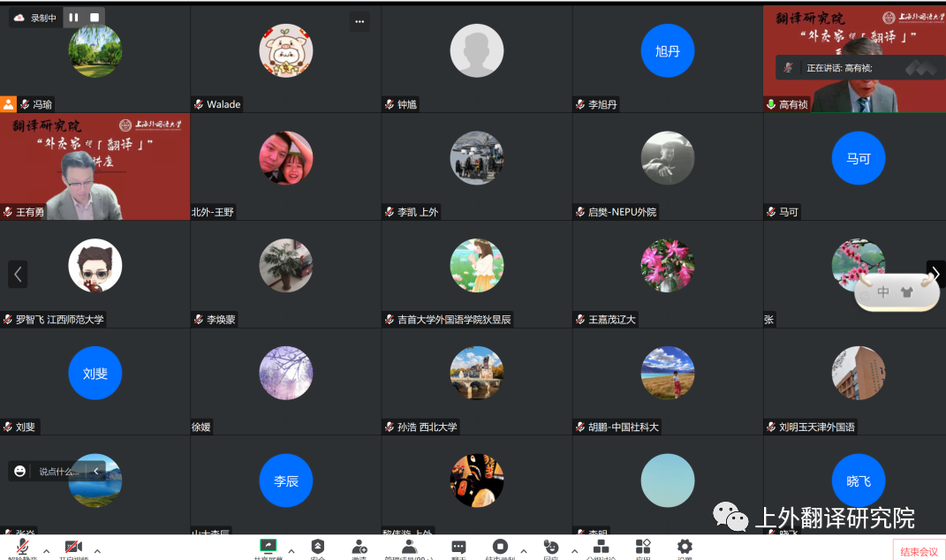Click 罗智飞 cartoon avatar
Screen dimensions: 946x560
(95, 266)
